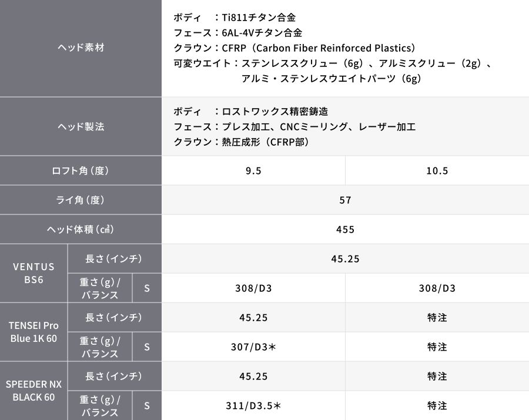Click 特注 in the SPEEDER NX length row

pyautogui.click(x=437, y=377)
